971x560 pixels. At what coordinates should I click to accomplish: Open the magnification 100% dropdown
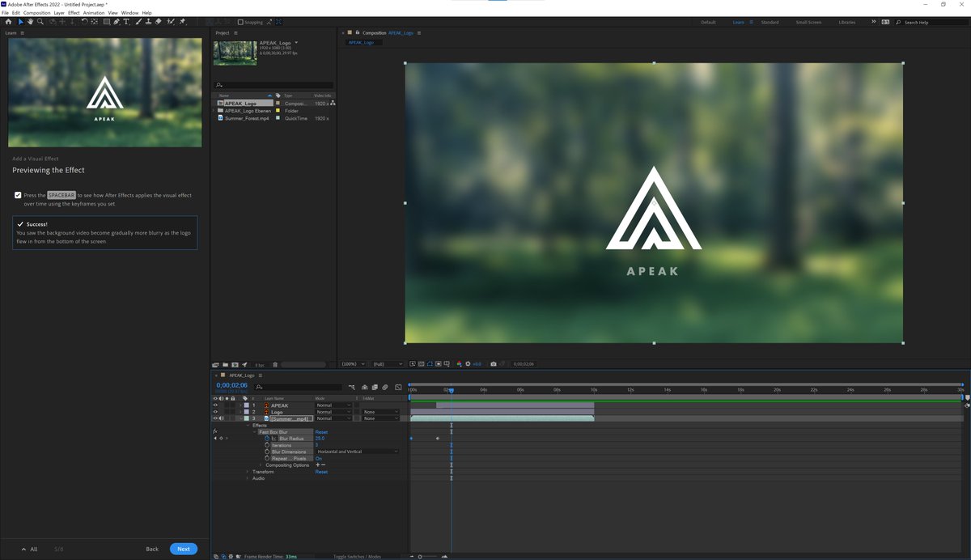point(353,364)
